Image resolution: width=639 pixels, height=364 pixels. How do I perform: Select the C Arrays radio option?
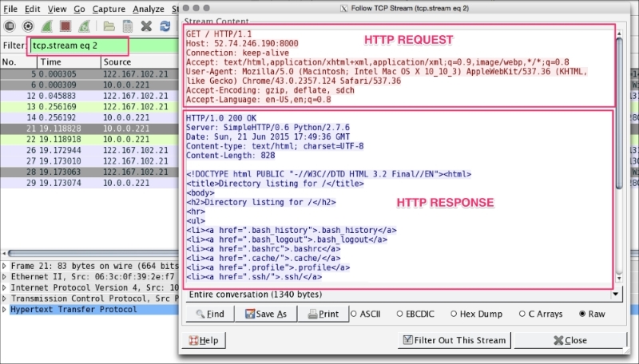[522, 314]
